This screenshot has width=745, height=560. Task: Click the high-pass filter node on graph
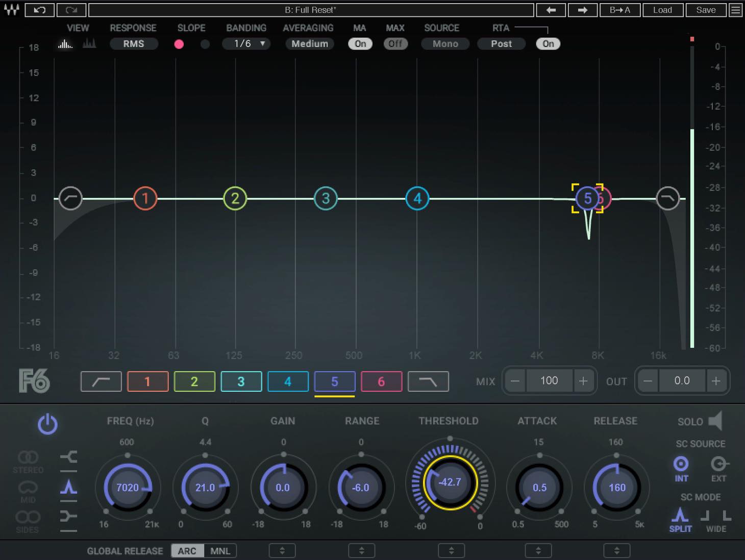click(x=70, y=198)
